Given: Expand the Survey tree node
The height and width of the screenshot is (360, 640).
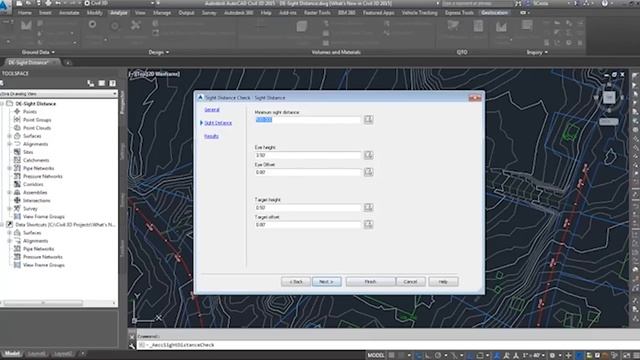Looking at the screenshot, I should [9, 209].
